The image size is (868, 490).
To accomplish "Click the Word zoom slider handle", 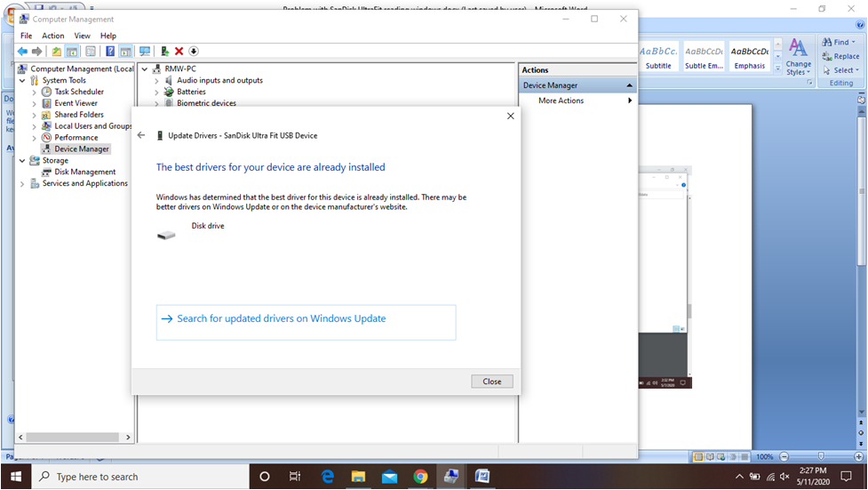I will [x=821, y=456].
